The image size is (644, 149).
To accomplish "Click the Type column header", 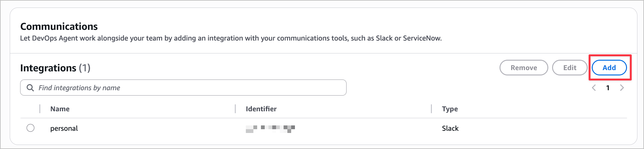I will 450,109.
